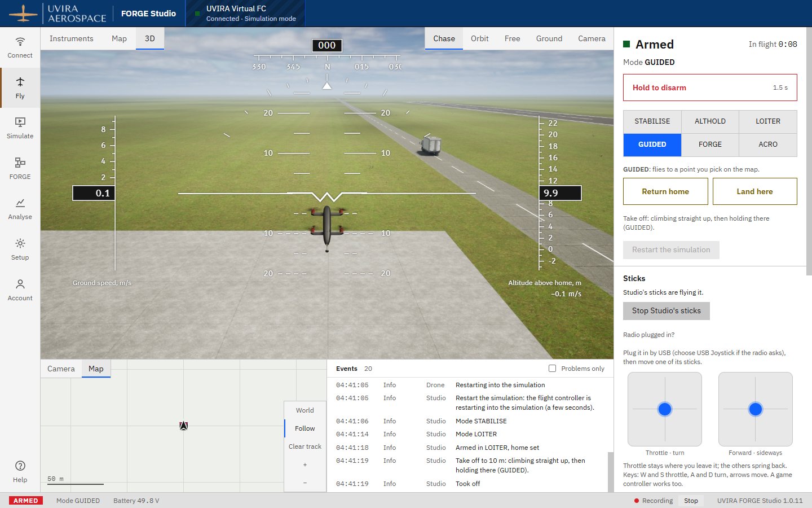Click the drone marker on mini map
812x508 pixels.
point(183,426)
